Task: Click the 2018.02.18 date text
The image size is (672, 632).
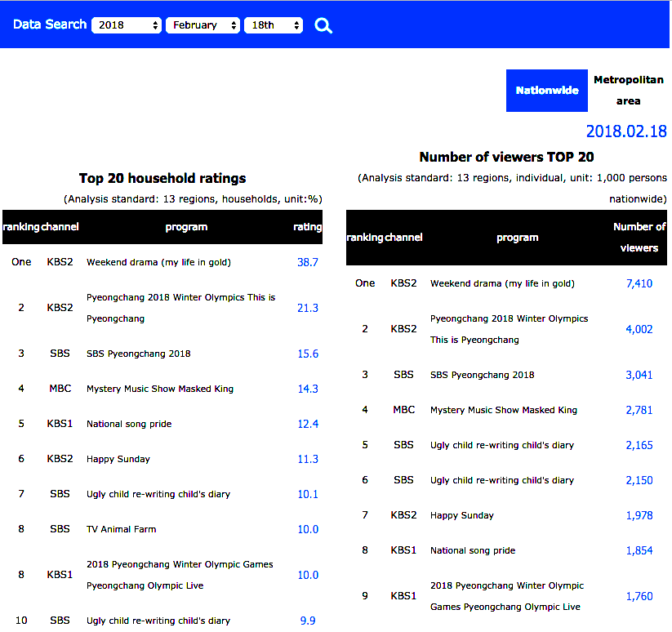Action: [626, 131]
